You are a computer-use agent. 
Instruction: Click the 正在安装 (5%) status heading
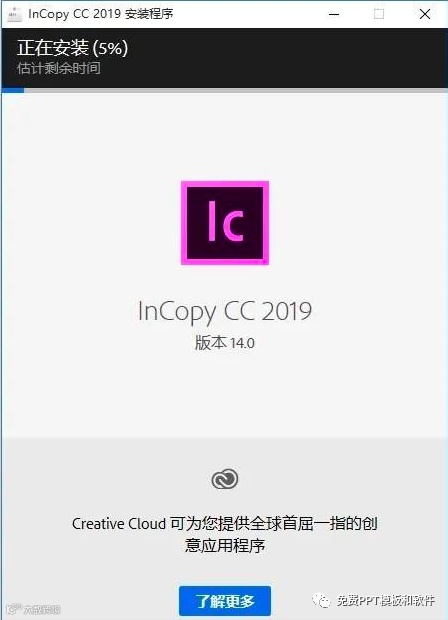coord(72,48)
